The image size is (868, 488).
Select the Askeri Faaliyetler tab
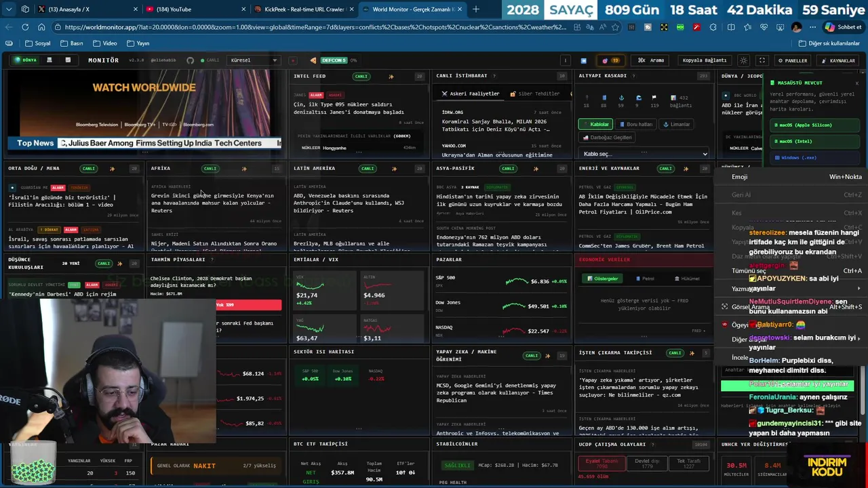click(x=470, y=94)
